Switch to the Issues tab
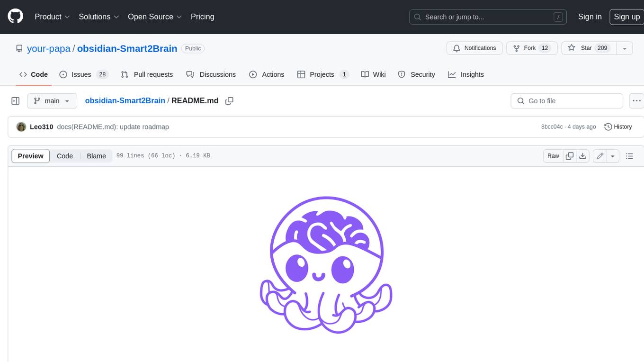This screenshot has height=362, width=644. (84, 74)
